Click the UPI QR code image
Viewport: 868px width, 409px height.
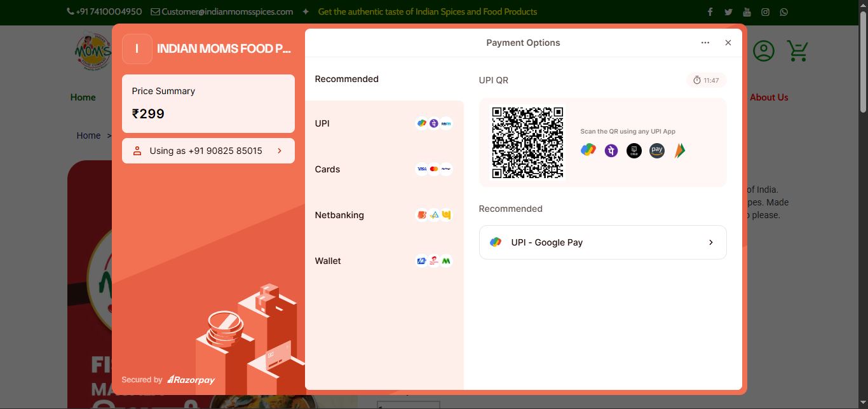pos(527,142)
